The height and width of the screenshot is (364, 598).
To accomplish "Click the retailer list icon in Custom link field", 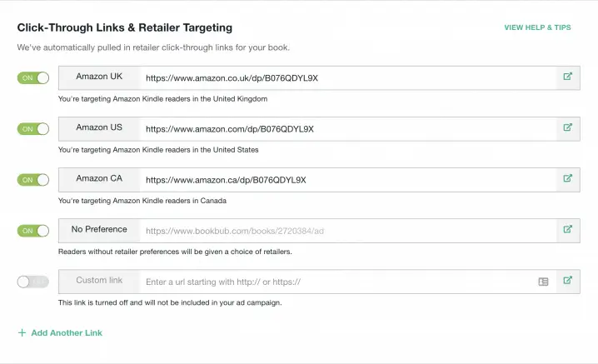I will pos(544,282).
